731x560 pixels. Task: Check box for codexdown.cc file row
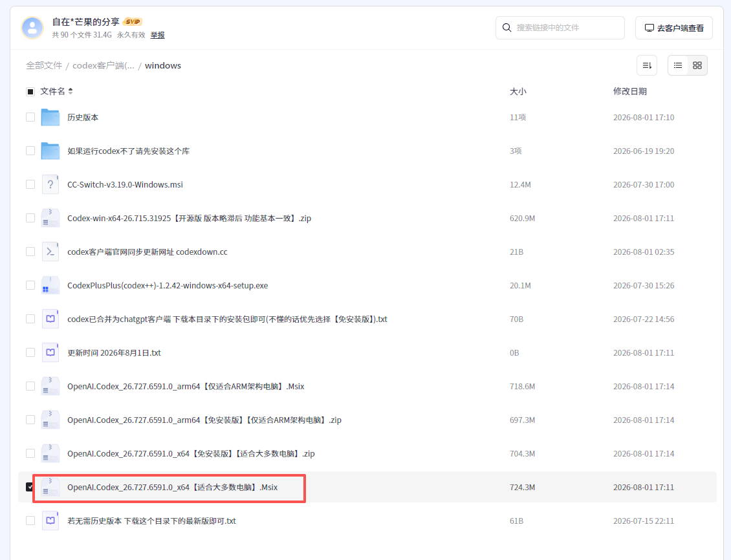30,252
